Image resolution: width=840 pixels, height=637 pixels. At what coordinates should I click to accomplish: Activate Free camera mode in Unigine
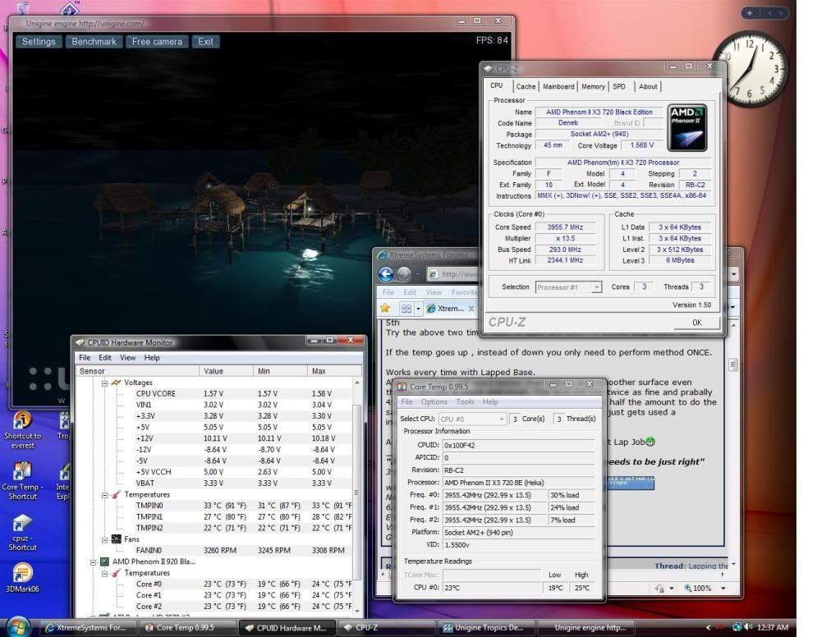click(x=157, y=41)
